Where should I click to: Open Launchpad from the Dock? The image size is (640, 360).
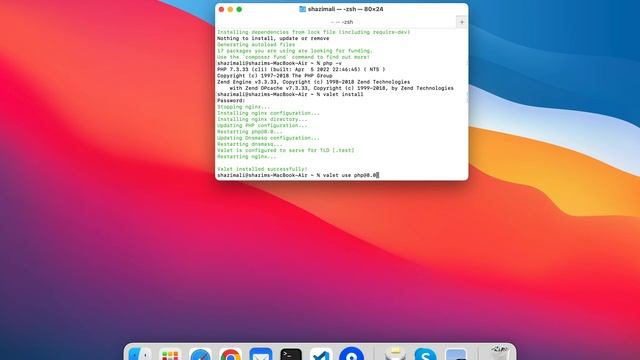coord(170,354)
